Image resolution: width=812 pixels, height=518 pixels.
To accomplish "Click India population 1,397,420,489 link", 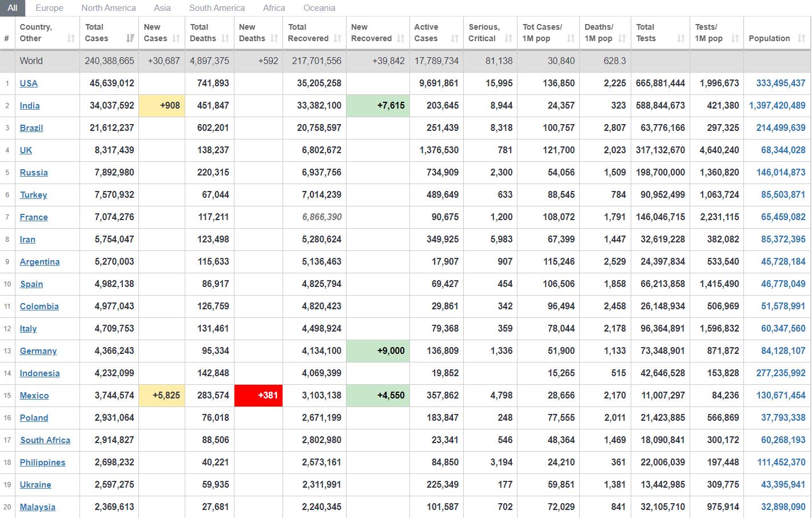I will [777, 105].
